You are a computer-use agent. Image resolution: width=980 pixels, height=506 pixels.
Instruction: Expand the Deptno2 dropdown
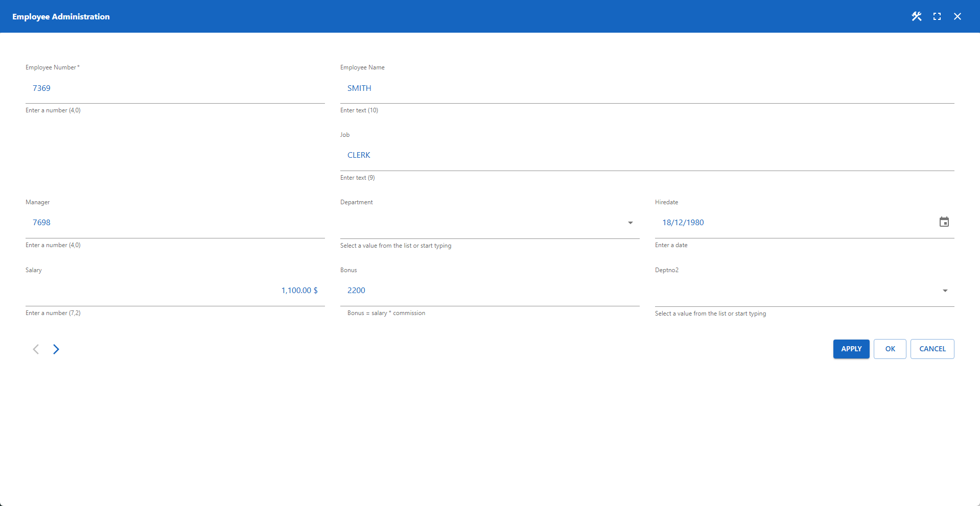tap(945, 291)
